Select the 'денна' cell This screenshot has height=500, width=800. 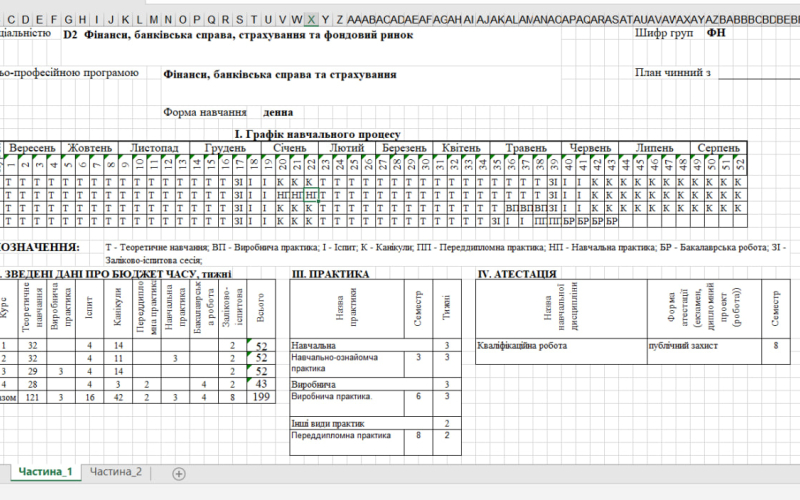(278, 112)
